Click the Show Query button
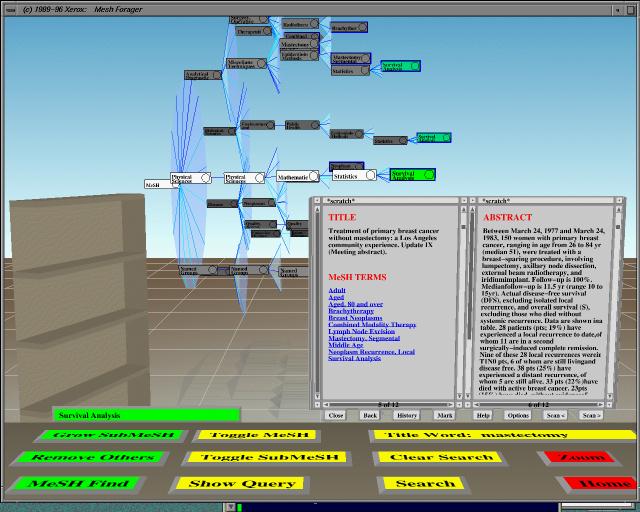 pyautogui.click(x=241, y=484)
